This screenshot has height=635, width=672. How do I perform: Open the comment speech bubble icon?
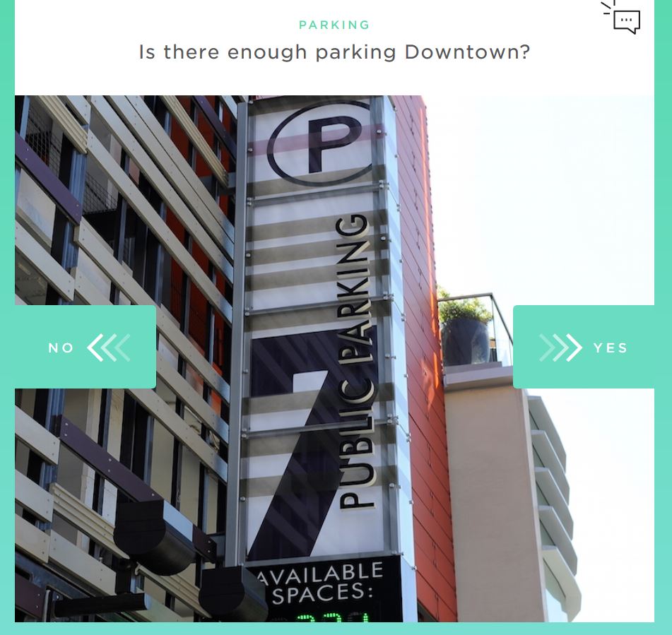[x=623, y=18]
